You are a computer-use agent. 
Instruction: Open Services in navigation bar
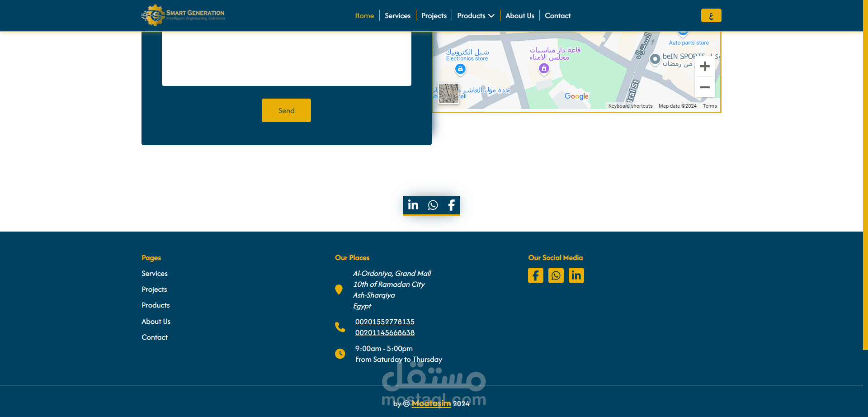point(397,16)
